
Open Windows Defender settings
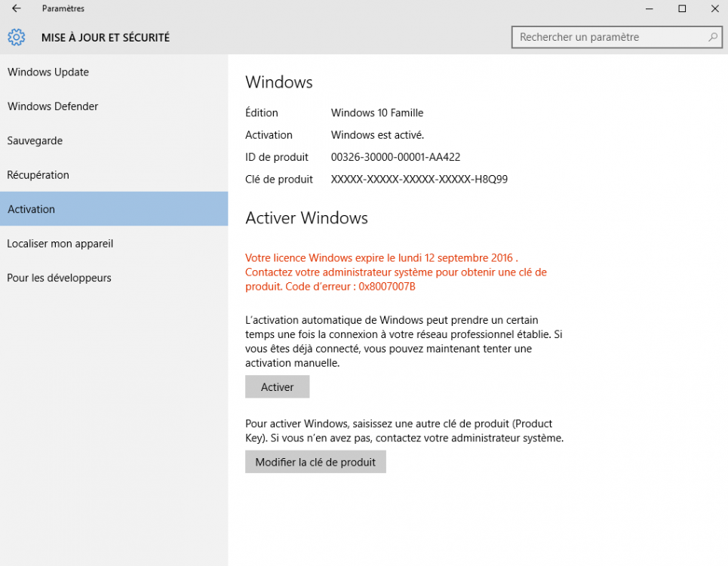(x=52, y=106)
